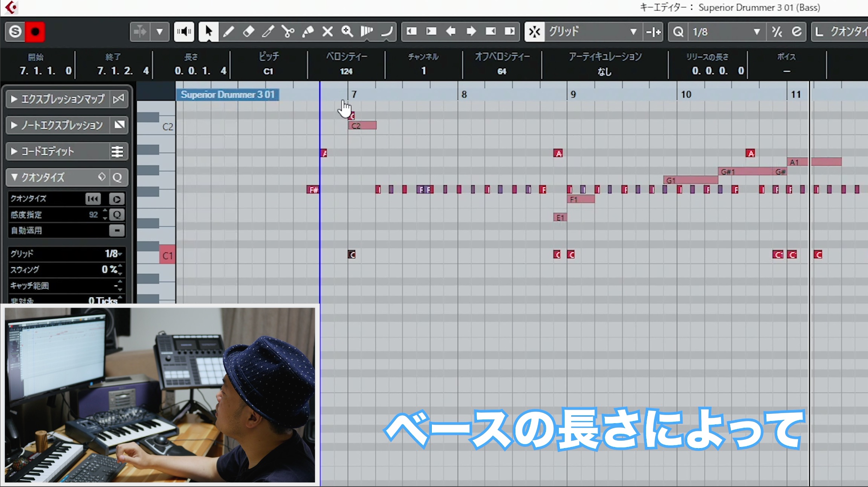Open the 1/8 quantize preset dropdown
This screenshot has height=487, width=868.
(727, 32)
